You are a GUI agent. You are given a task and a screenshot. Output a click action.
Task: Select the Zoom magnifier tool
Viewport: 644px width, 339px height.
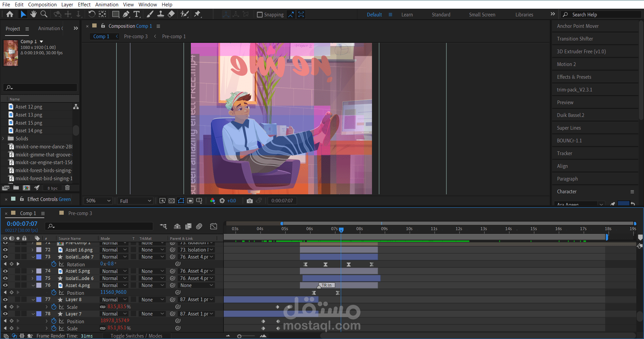[x=44, y=14]
